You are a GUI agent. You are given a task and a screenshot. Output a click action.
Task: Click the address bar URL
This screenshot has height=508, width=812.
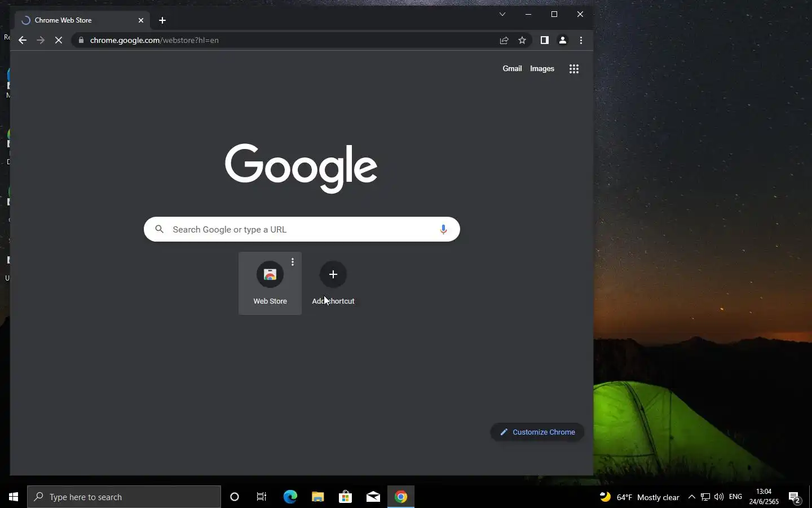(x=154, y=40)
